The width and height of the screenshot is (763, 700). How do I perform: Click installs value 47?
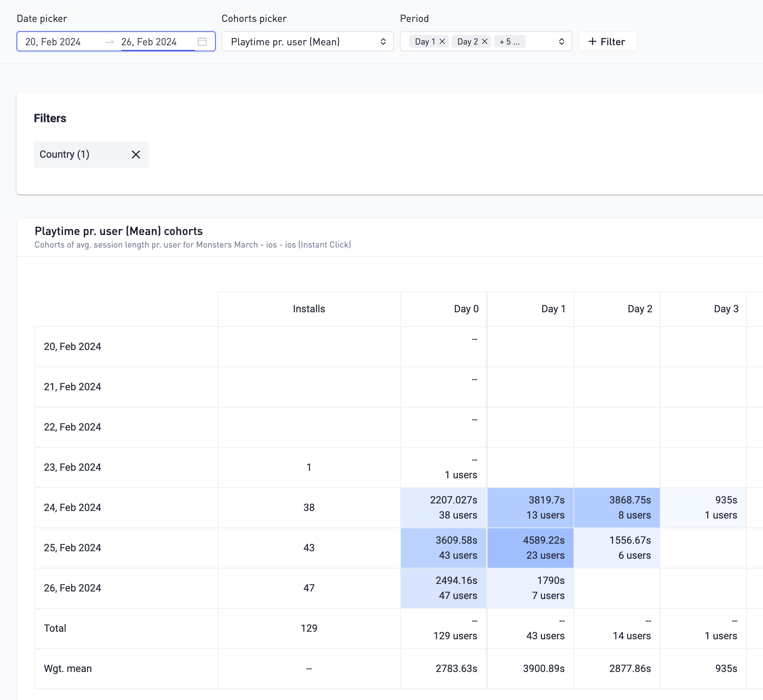click(309, 588)
